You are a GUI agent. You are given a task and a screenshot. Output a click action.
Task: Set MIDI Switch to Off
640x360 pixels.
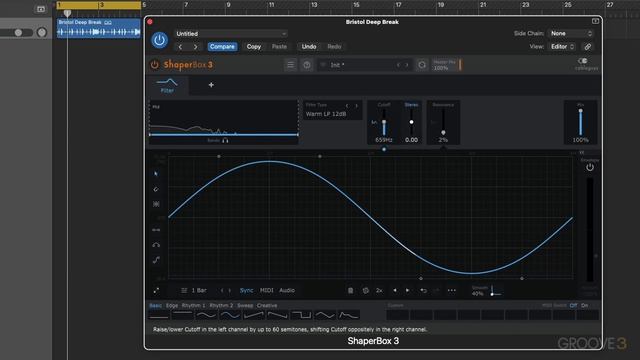click(x=573, y=305)
